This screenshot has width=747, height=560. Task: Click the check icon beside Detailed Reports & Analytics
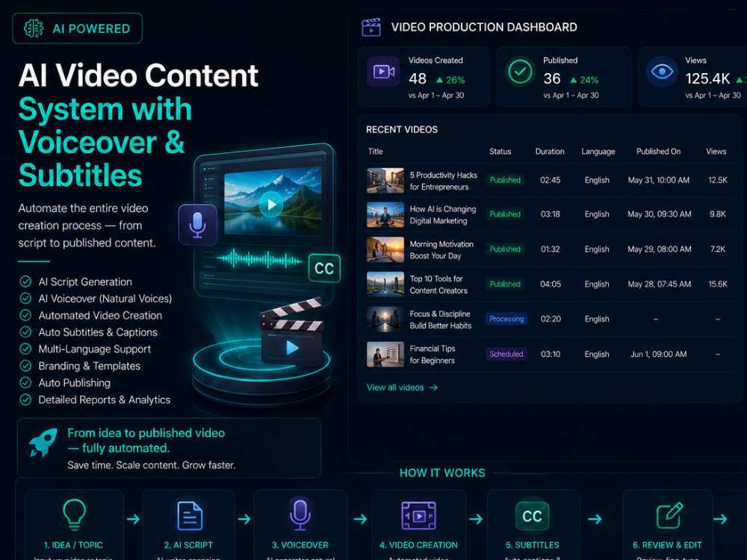[x=25, y=399]
